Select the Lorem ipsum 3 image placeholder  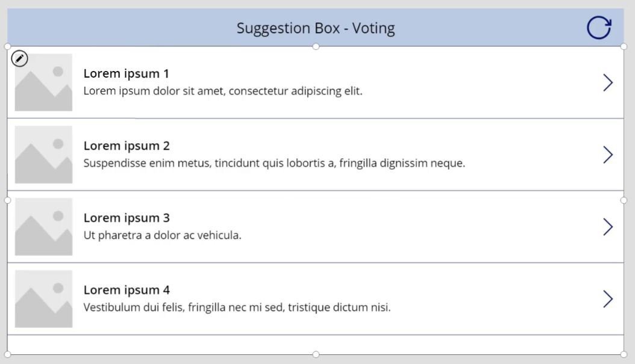[x=44, y=227]
